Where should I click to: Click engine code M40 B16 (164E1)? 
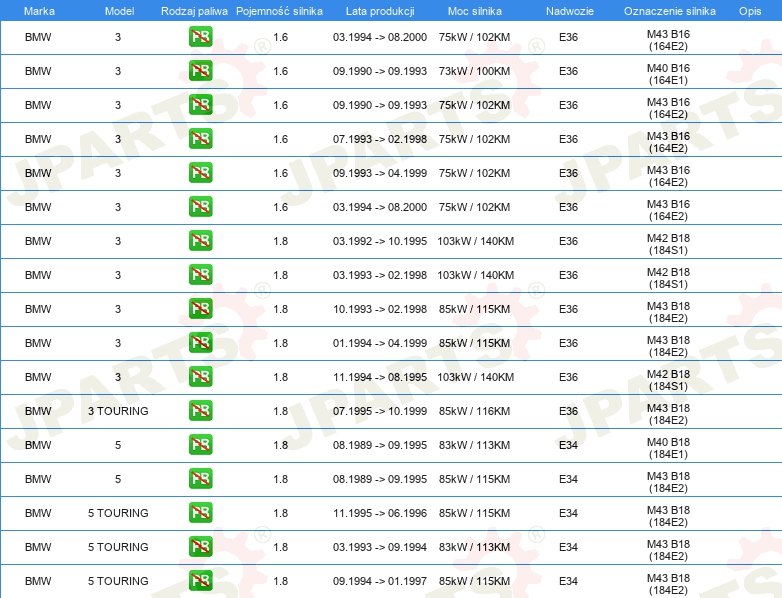668,74
